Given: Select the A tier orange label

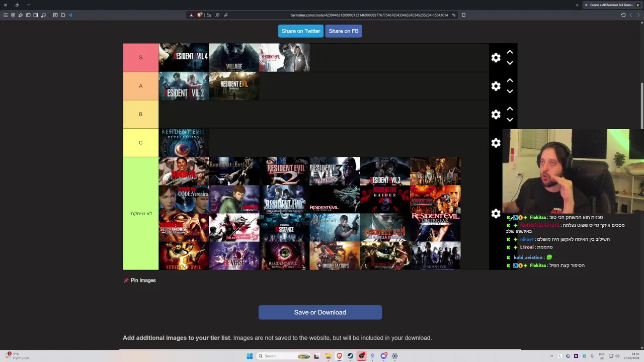Looking at the screenshot, I should 141,86.
